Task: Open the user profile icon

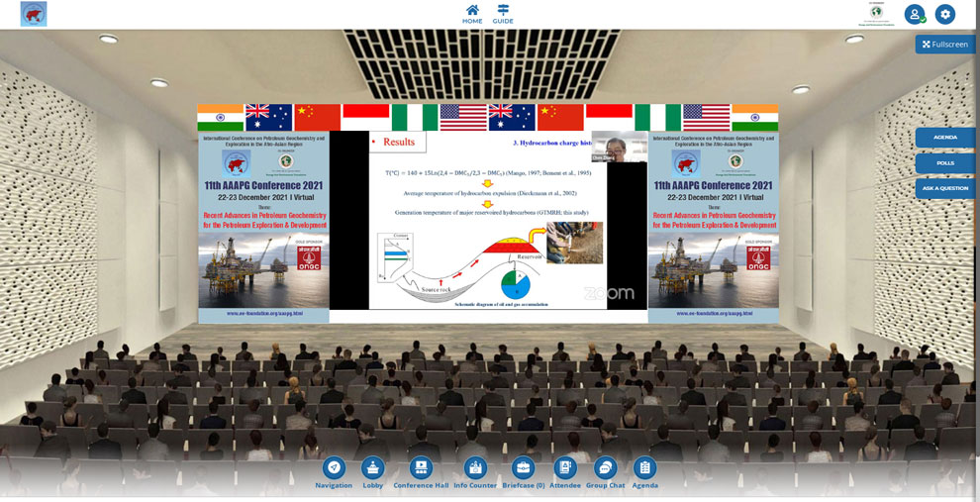Action: click(915, 15)
